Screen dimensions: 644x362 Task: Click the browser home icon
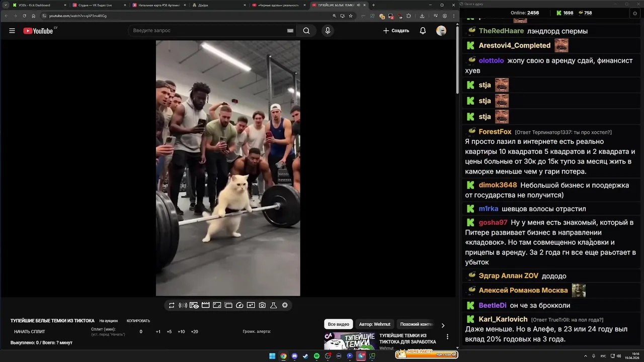[33, 16]
